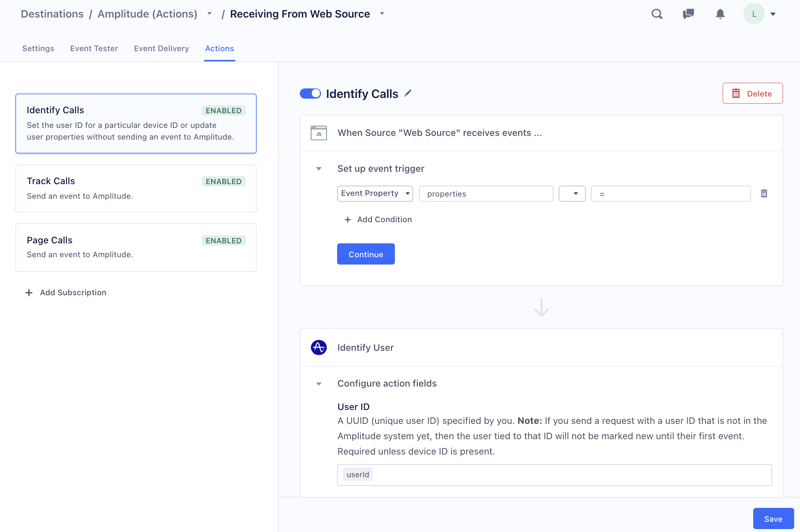Open the operator dropdown next to properties

(x=572, y=193)
